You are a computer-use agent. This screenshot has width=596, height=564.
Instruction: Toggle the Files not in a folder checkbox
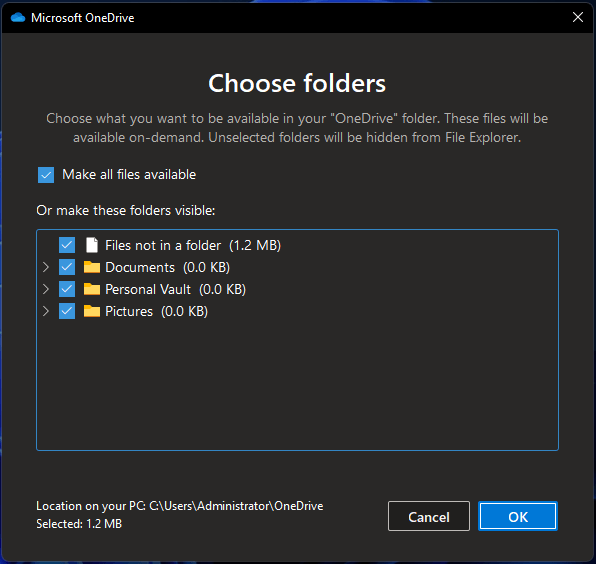[x=67, y=245]
